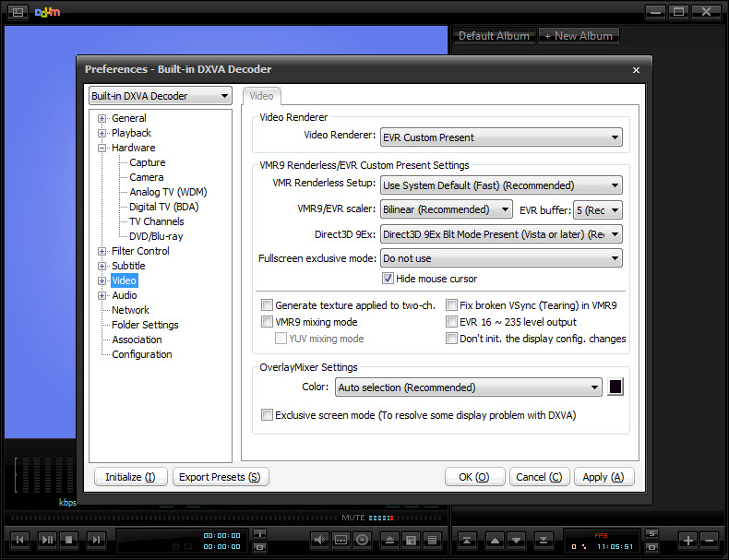Expand the Subtitle tree node
Image resolution: width=729 pixels, height=560 pixels.
[102, 267]
